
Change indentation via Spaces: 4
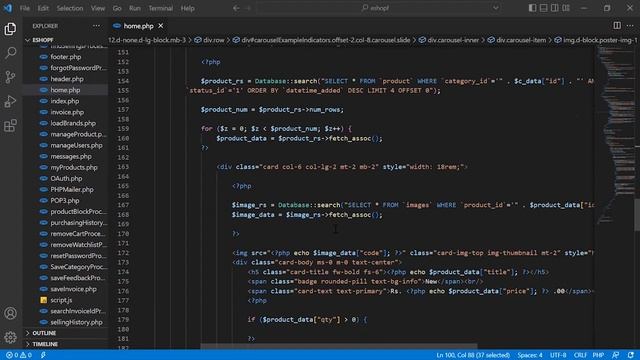pos(530,355)
